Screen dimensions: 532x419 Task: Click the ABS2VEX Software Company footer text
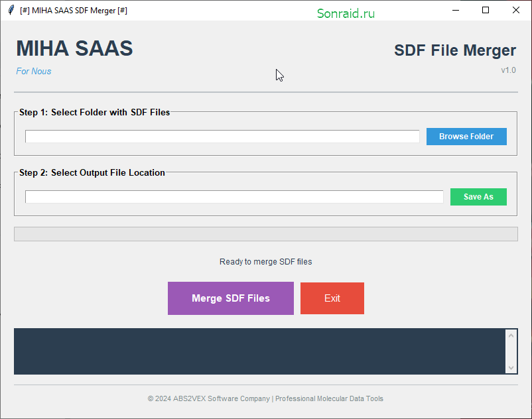(221, 398)
